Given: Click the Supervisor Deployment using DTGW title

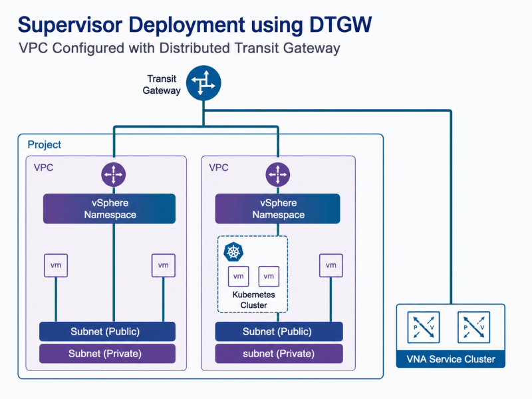Looking at the screenshot, I should (195, 25).
